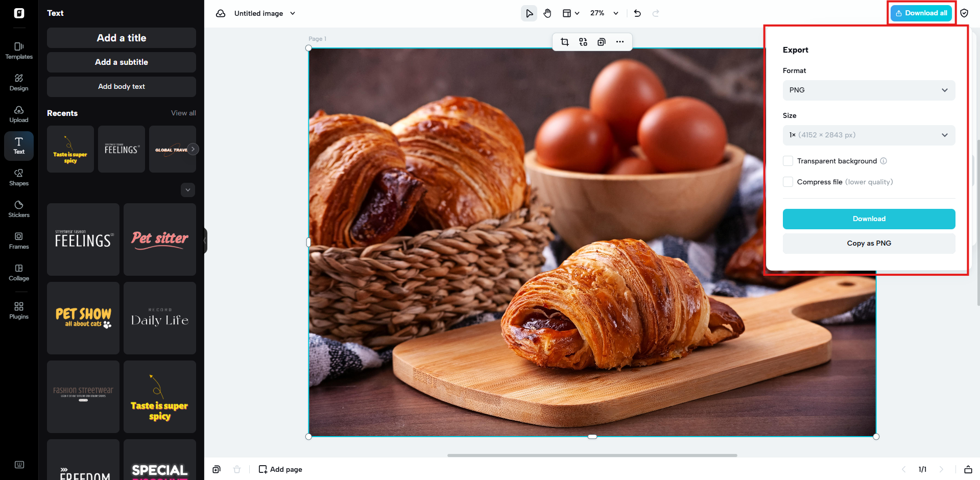Go to the next page arrow
980x480 pixels.
pos(941,469)
